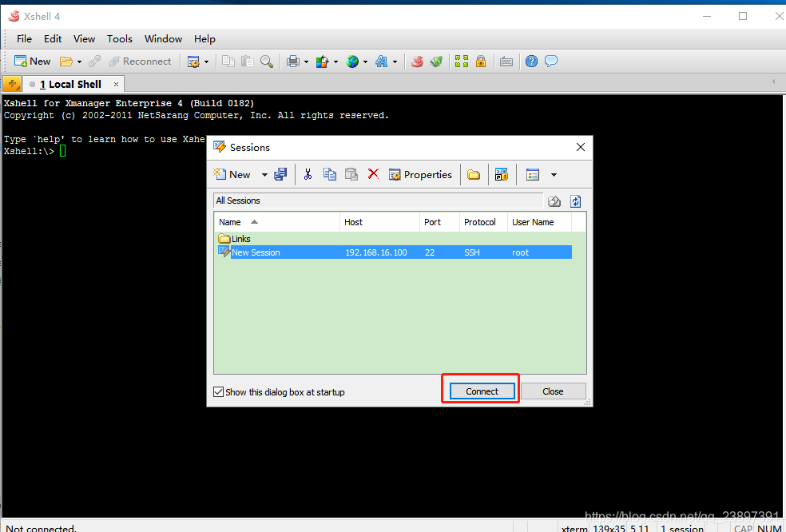Sort sessions by the Name column header
Screen dimensions: 786x532
[276, 222]
